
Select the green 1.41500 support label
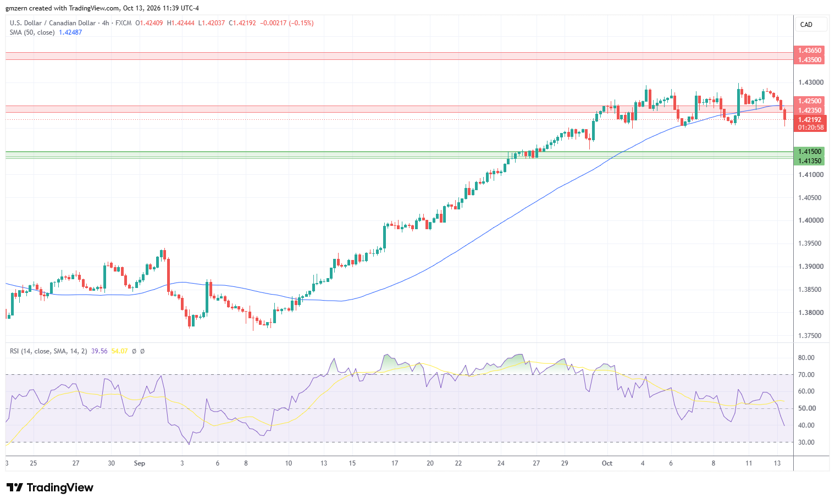[810, 152]
